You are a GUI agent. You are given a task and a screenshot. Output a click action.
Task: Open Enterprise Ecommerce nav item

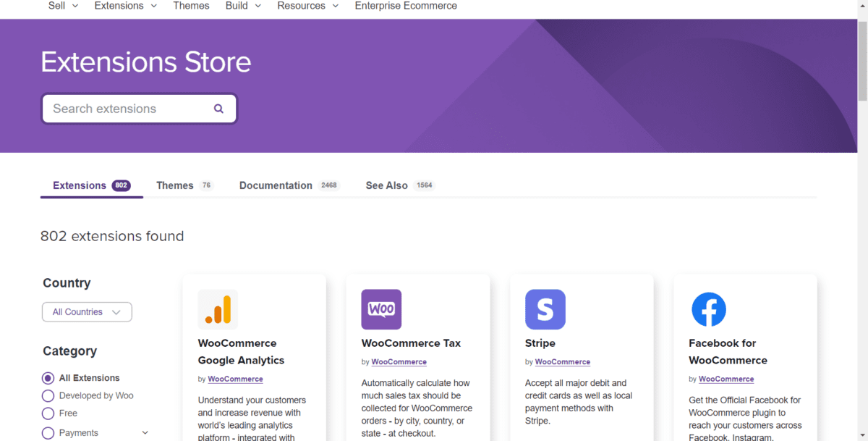point(406,6)
